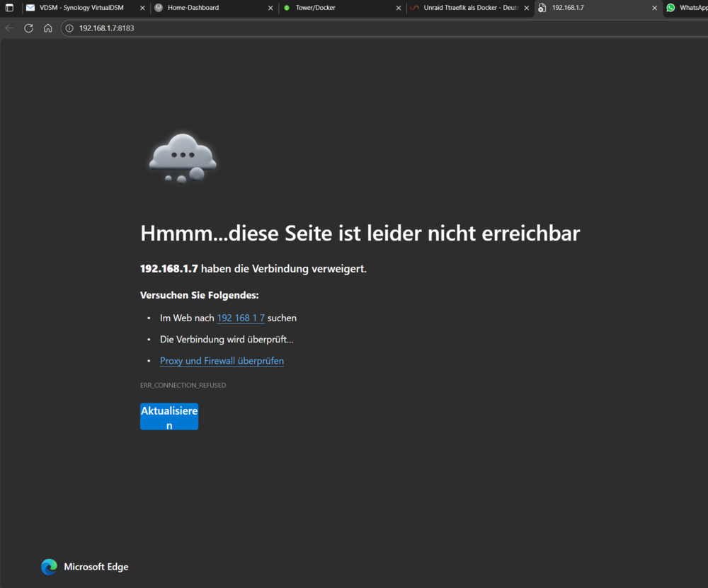Open the tab actions menu icon
The width and height of the screenshot is (708, 588).
(x=9, y=8)
